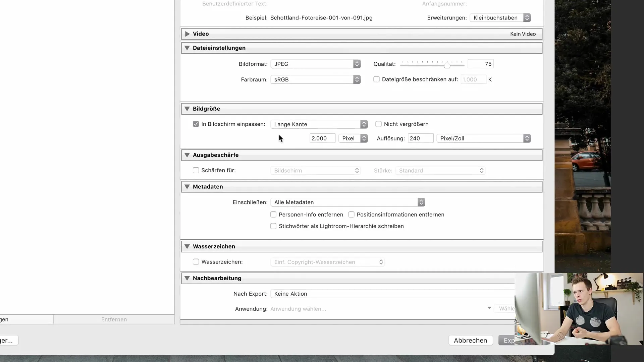Open the Einf. Copyright-Wasserzeichen dropdown
Viewport: 644px width, 362px height.
pos(328,262)
